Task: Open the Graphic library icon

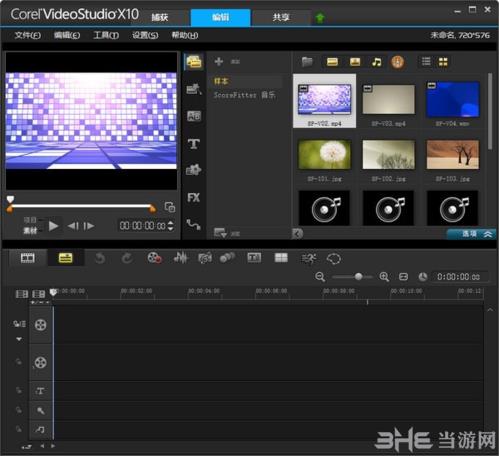Action: coord(194,170)
